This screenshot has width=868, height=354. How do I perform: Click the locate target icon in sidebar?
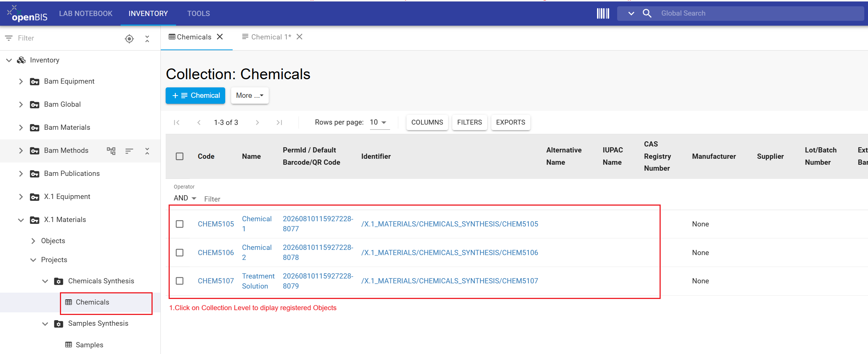pyautogui.click(x=129, y=39)
